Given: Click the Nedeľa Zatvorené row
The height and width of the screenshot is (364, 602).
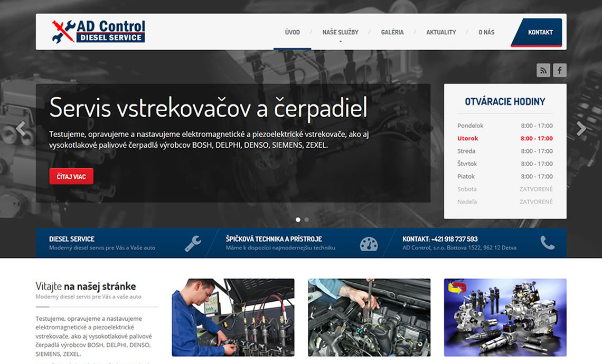Looking at the screenshot, I should [505, 202].
